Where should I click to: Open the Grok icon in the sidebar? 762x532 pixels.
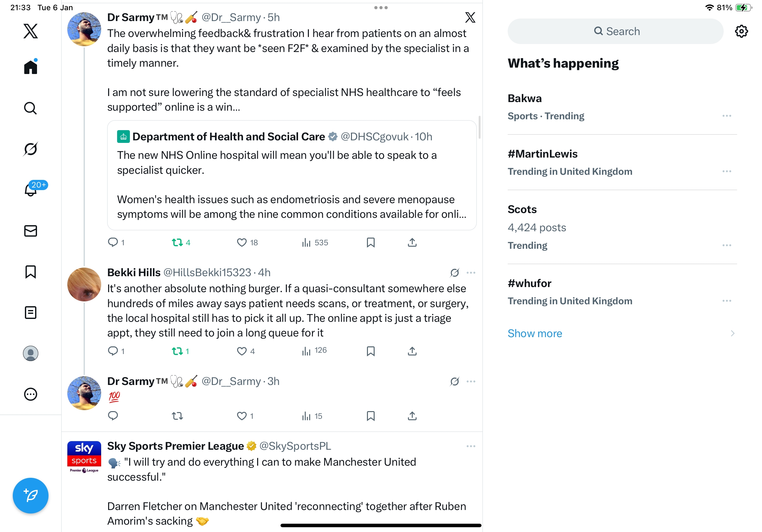coord(31,149)
